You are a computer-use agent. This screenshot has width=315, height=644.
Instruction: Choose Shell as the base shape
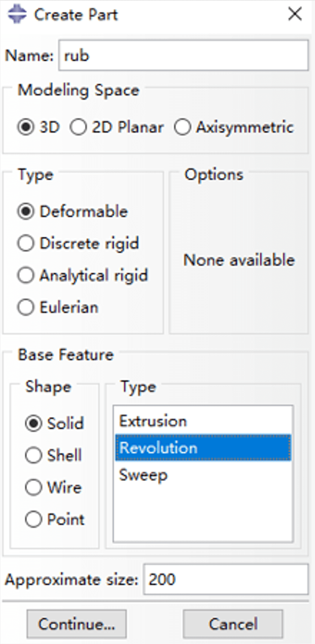click(33, 455)
